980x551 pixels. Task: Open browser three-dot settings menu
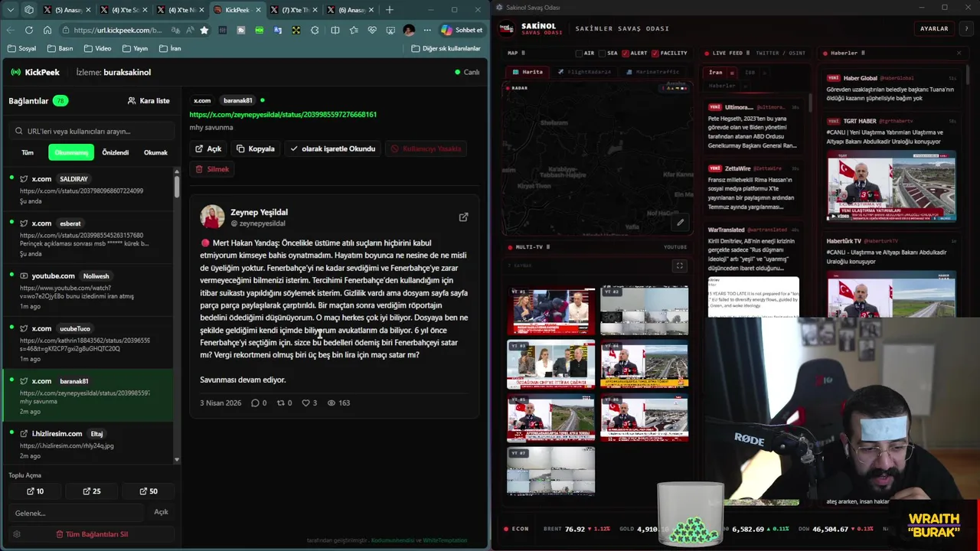(x=426, y=30)
